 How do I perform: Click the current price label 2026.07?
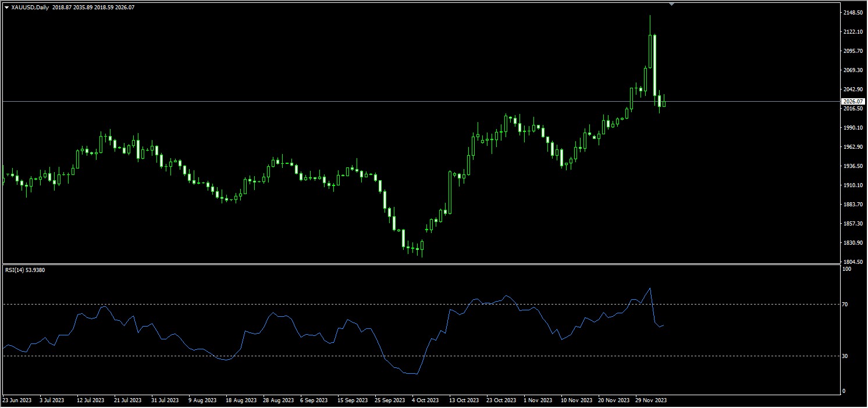click(x=854, y=102)
